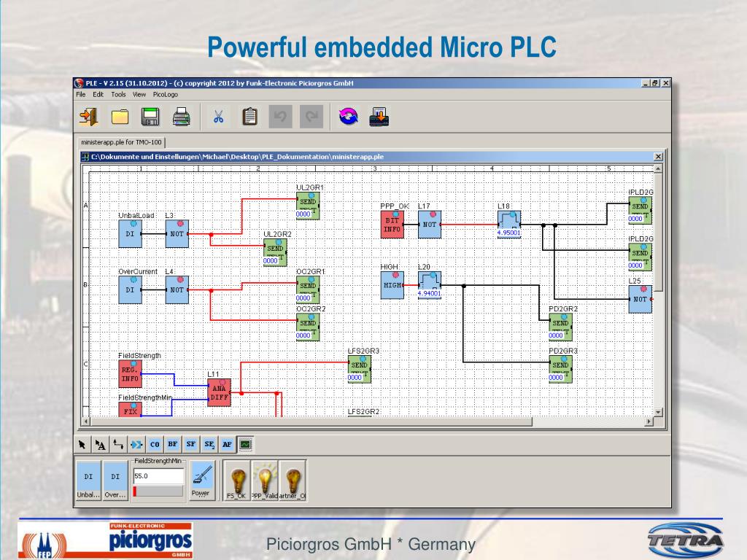Open the PicoLogo menu
The image size is (747, 560).
click(x=166, y=95)
